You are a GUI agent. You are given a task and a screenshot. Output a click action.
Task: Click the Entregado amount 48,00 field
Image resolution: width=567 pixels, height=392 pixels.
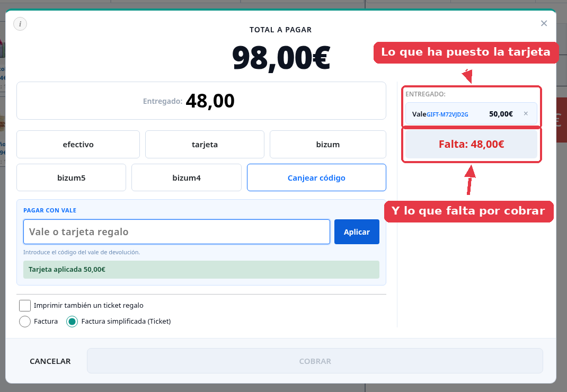click(201, 101)
